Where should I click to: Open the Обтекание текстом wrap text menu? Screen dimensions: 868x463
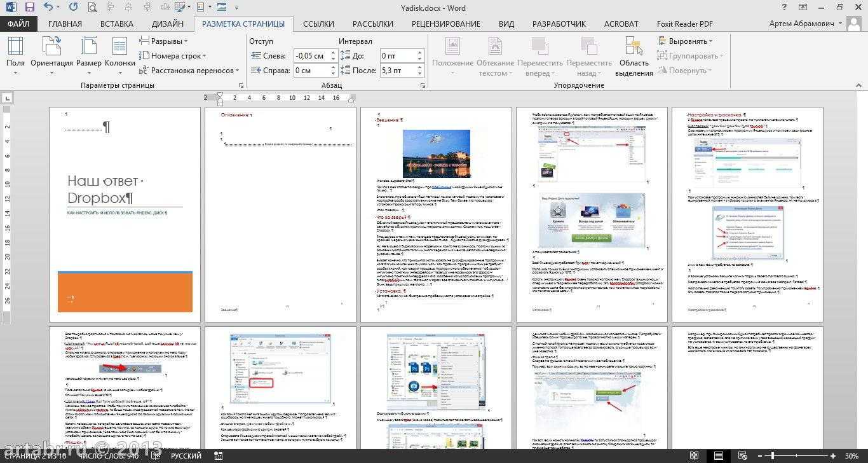click(496, 57)
